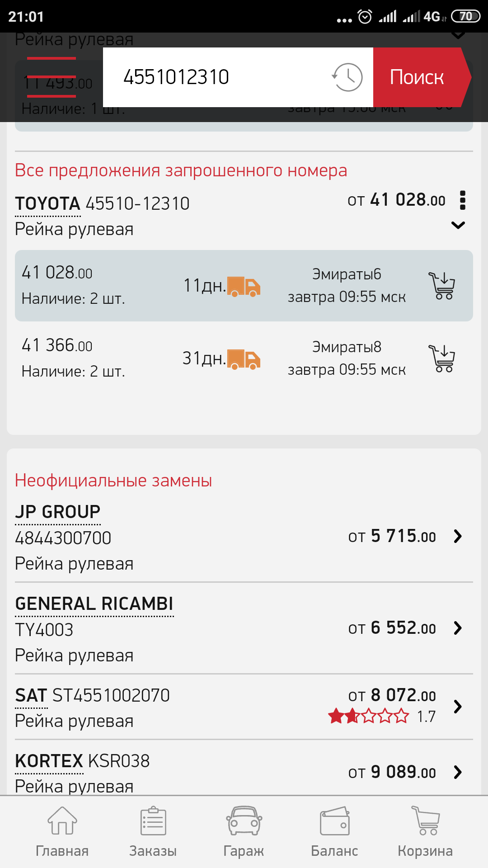The width and height of the screenshot is (488, 868).
Task: Open the Баланс tab
Action: tap(334, 832)
